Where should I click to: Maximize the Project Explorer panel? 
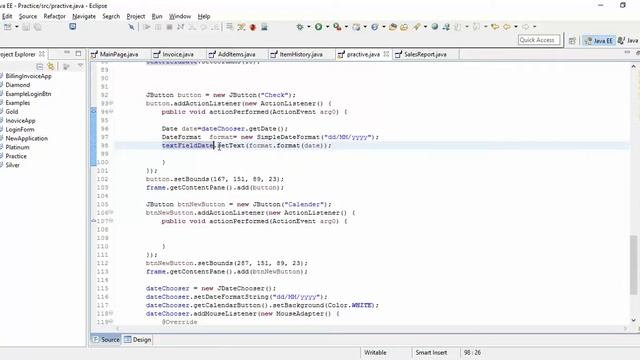(78, 53)
